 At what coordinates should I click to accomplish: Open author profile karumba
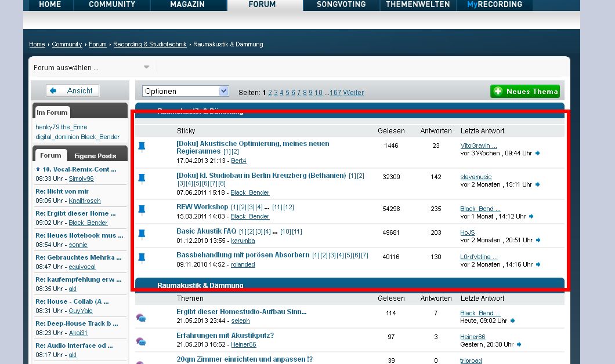coord(243,241)
